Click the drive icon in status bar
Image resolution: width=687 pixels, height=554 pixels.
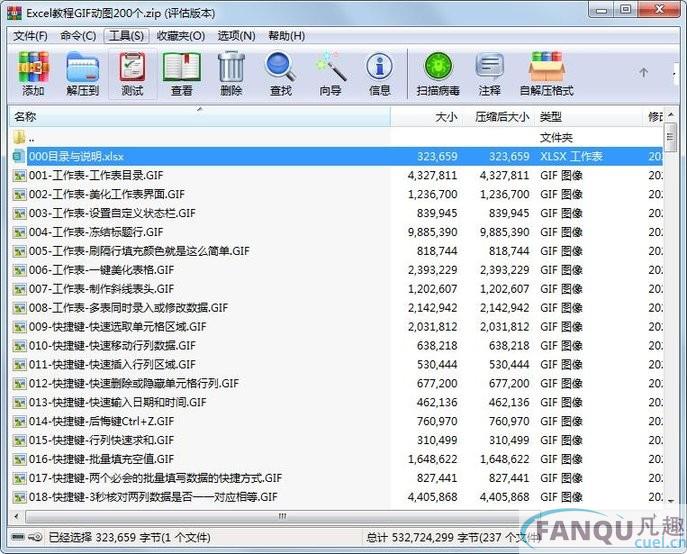pos(18,537)
